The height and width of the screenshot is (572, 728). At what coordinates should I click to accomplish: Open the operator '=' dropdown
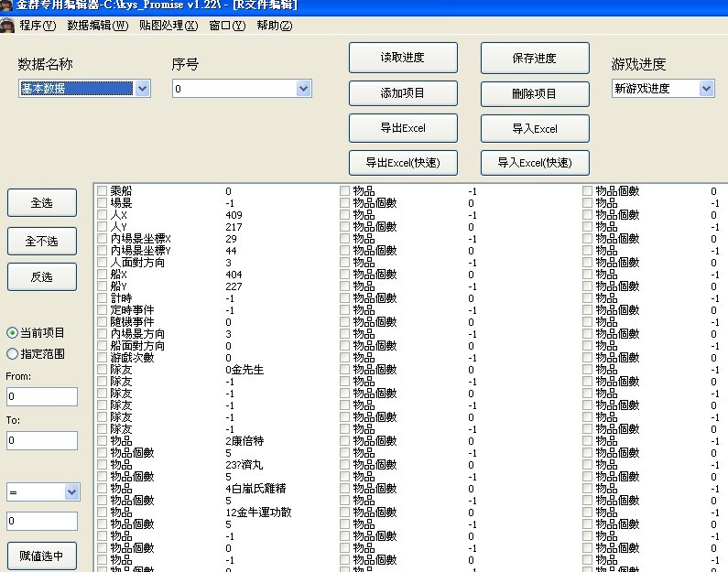tap(71, 491)
